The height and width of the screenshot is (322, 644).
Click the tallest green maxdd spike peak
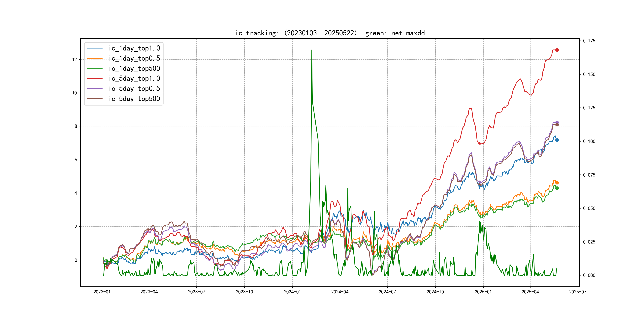(x=312, y=50)
